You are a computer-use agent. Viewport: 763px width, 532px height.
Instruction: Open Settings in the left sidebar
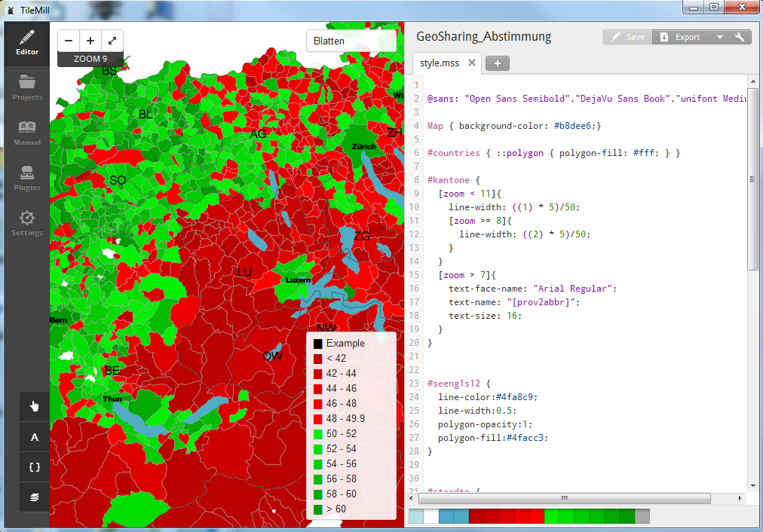click(27, 223)
